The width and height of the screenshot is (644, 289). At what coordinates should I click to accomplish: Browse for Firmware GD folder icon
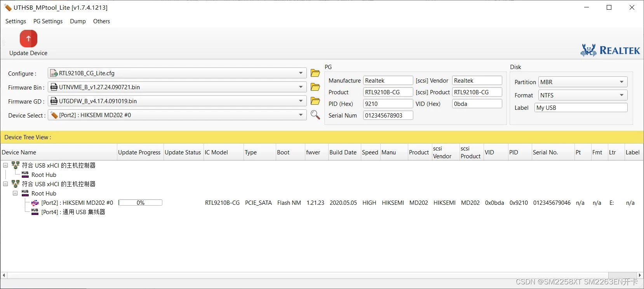coord(315,101)
